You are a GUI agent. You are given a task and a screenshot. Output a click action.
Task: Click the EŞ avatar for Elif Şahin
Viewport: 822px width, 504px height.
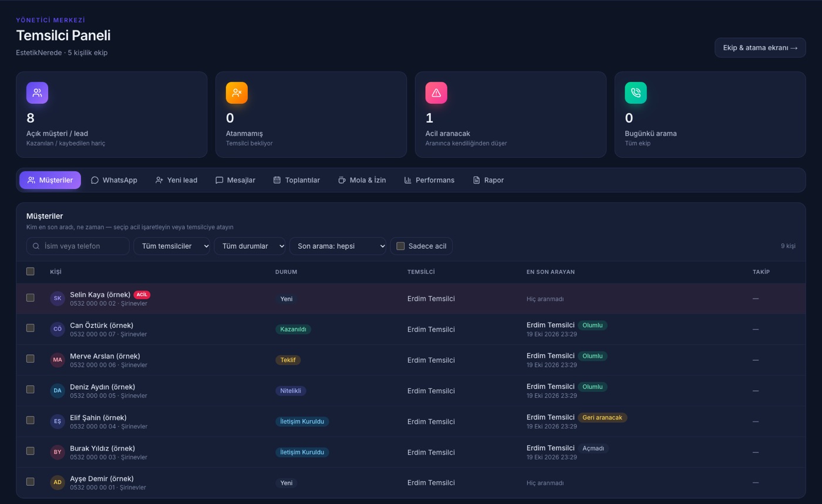[x=58, y=421]
